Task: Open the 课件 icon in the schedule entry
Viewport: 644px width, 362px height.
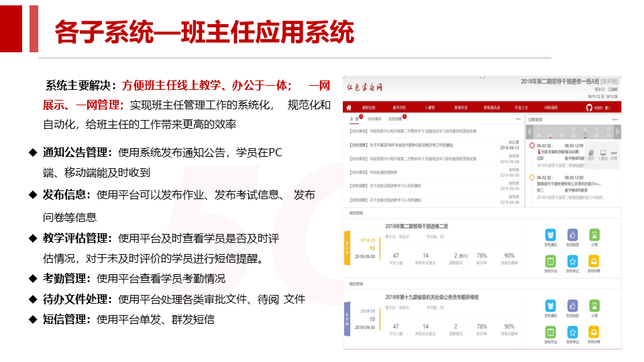Action: (x=591, y=154)
